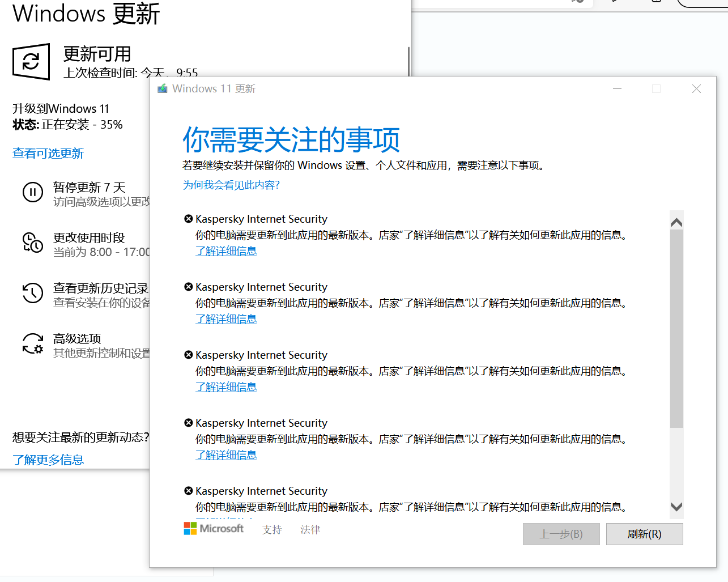Click the gear sync icon for 高级选项
Viewport: 728px width, 582px height.
(33, 343)
